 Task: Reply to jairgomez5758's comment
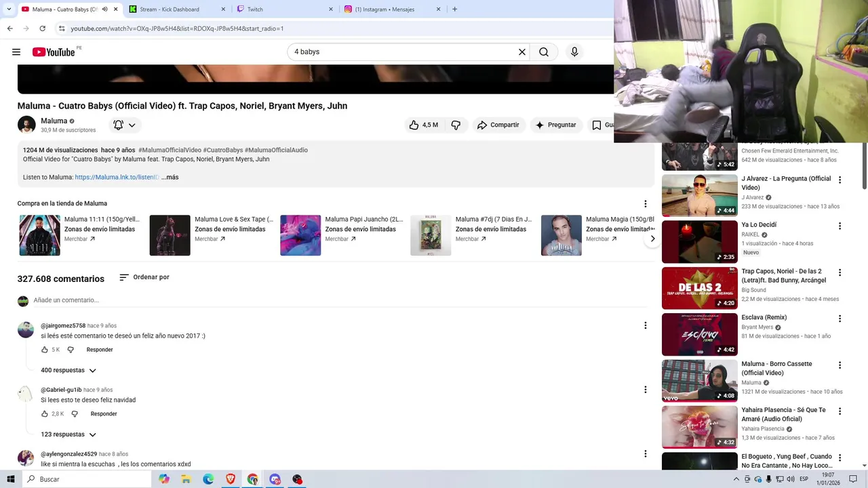click(x=100, y=350)
